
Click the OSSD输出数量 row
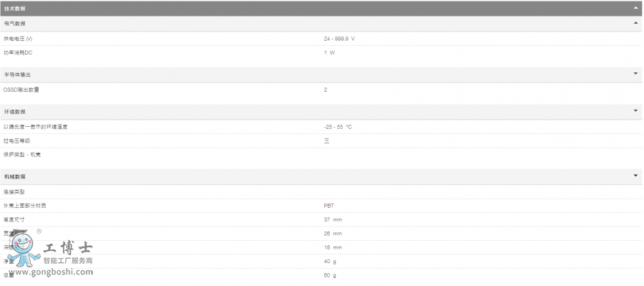pyautogui.click(x=322, y=90)
